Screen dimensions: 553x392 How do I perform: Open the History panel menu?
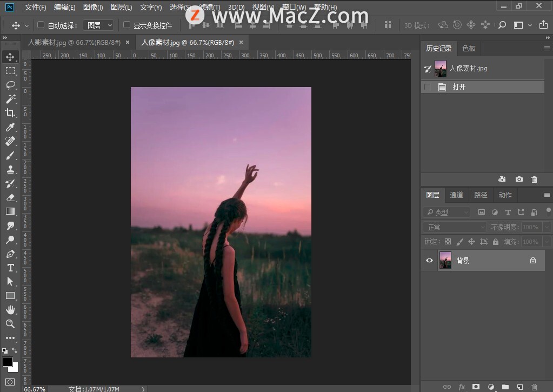[547, 48]
